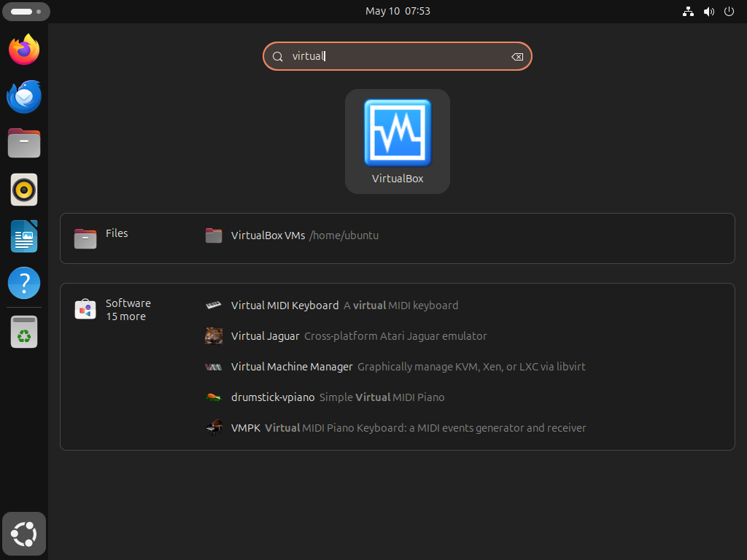747x560 pixels.
Task: Click the VMPK piano icon
Action: click(214, 427)
